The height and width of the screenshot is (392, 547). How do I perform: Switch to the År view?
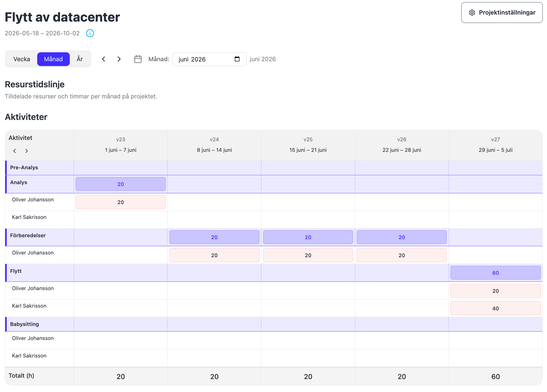coord(79,59)
